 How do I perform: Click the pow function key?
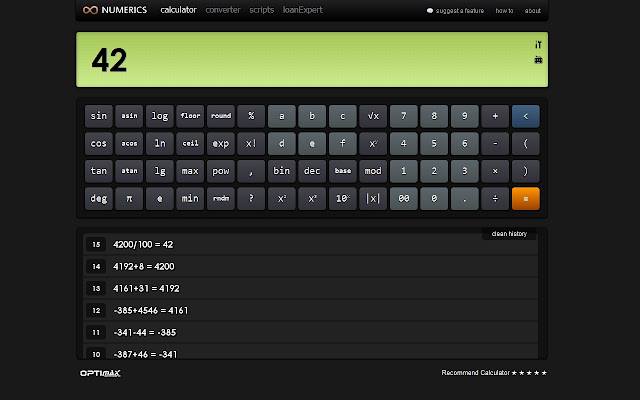[221, 171]
